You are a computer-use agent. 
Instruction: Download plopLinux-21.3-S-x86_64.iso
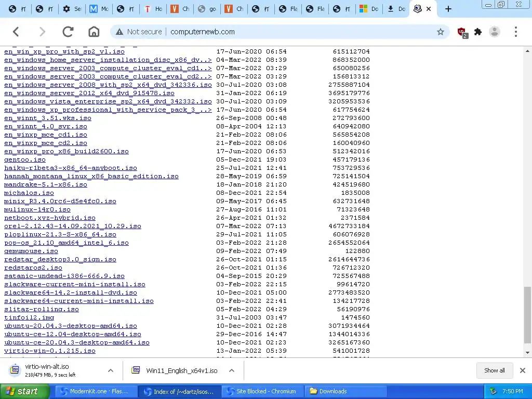coord(60,234)
